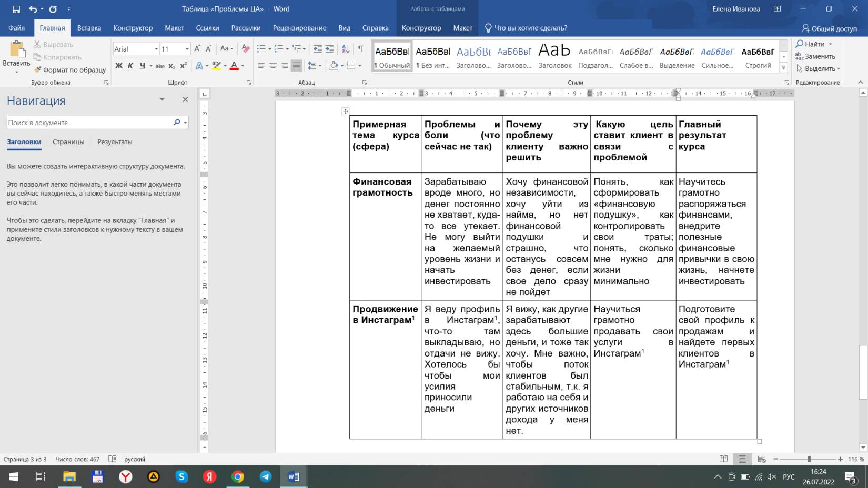Screen dimensions: 868x488
Task: Create a numbered list
Action: tap(279, 48)
